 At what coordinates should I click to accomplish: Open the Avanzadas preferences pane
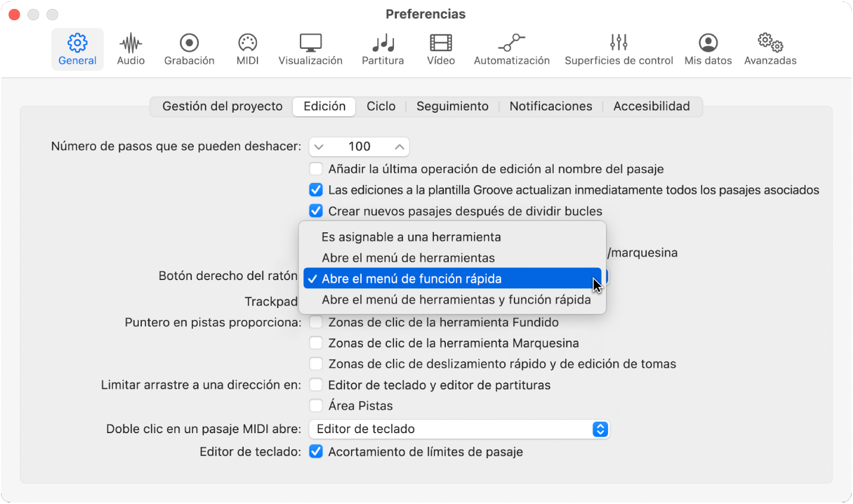tap(770, 49)
